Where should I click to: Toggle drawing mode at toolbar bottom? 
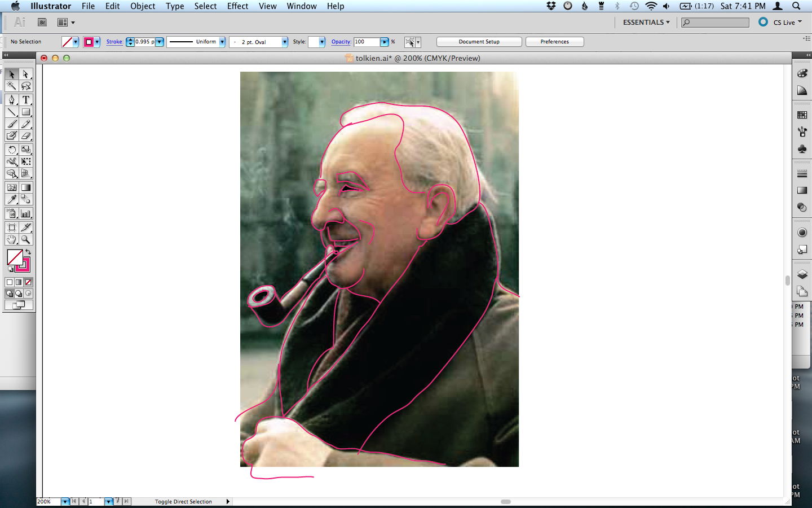tap(10, 293)
